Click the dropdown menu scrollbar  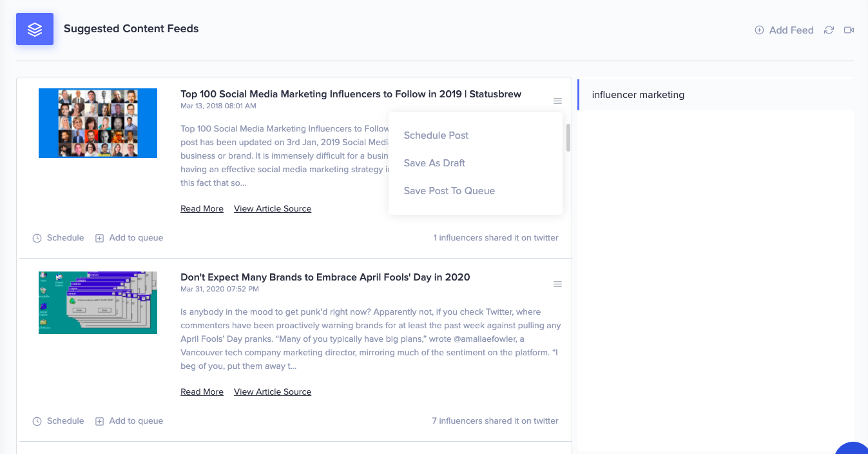[568, 138]
